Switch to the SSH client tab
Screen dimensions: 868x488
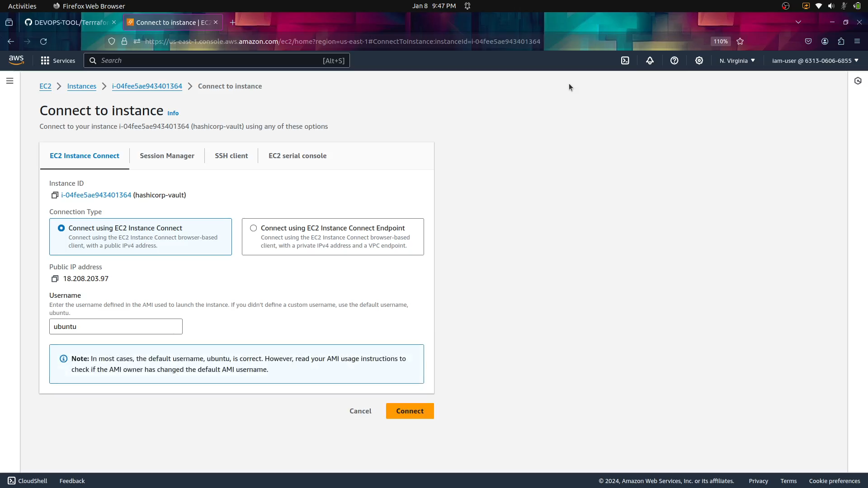pyautogui.click(x=231, y=156)
